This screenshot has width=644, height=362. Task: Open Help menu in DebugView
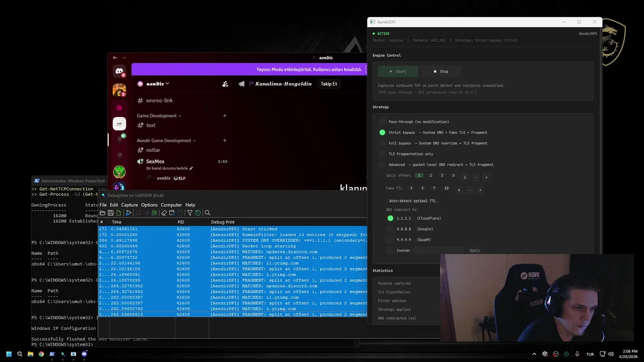tap(190, 205)
